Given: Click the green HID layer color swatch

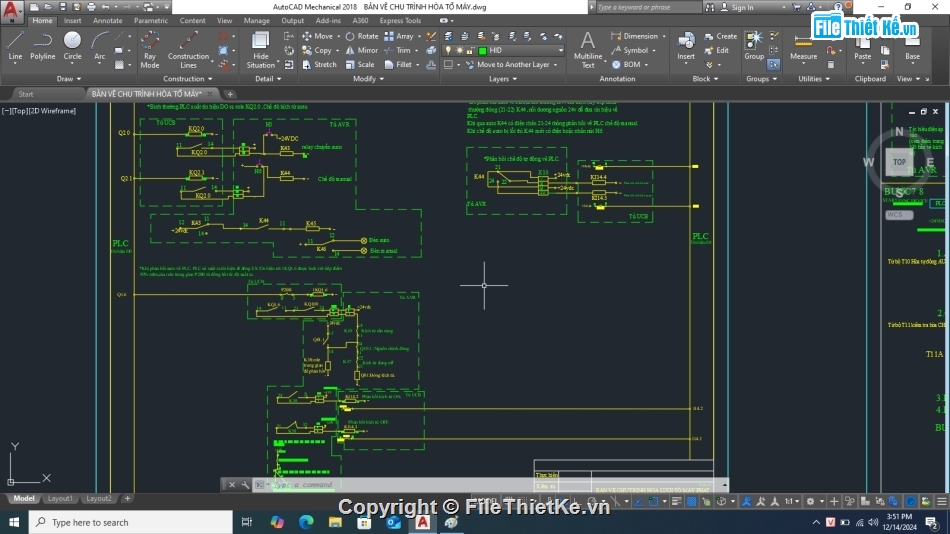Looking at the screenshot, I should point(483,50).
